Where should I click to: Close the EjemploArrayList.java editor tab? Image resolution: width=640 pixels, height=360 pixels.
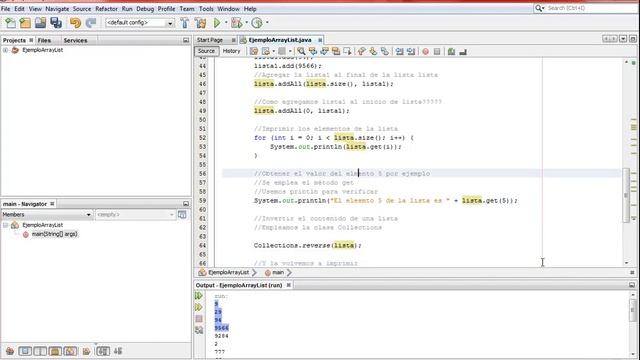[x=320, y=40]
